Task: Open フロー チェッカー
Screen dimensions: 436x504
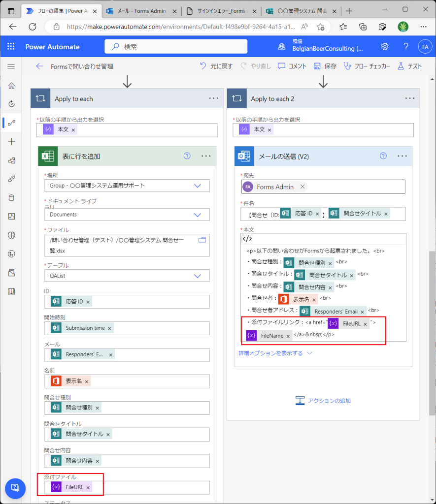Action: tap(367, 66)
